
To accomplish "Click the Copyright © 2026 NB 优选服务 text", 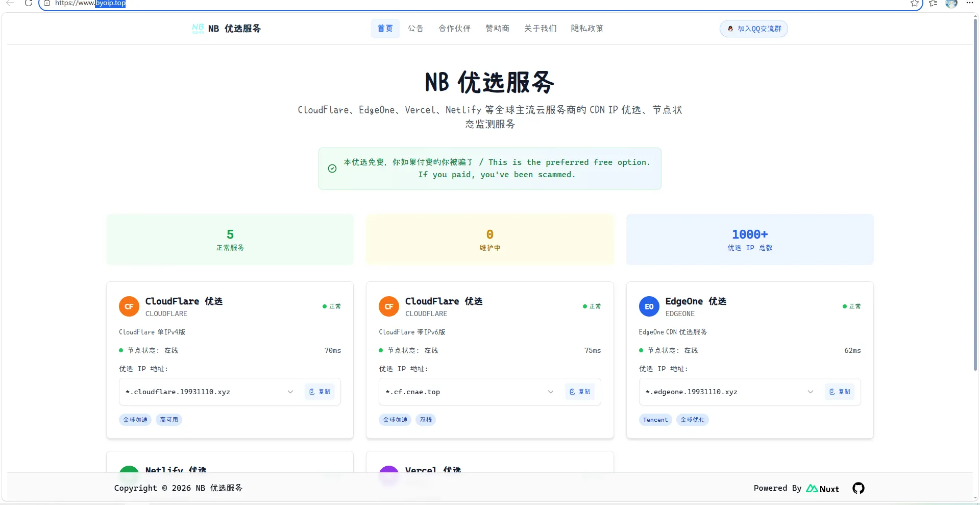I will [178, 488].
